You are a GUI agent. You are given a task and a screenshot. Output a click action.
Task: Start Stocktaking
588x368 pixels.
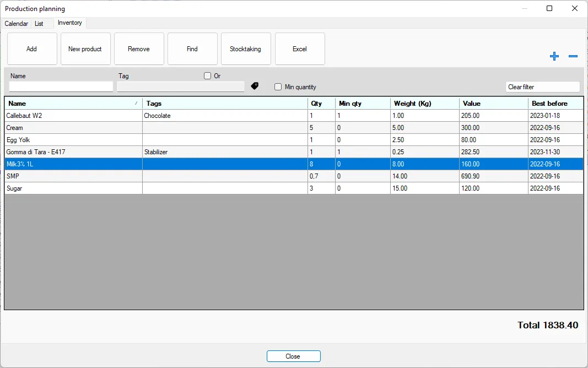pos(246,48)
